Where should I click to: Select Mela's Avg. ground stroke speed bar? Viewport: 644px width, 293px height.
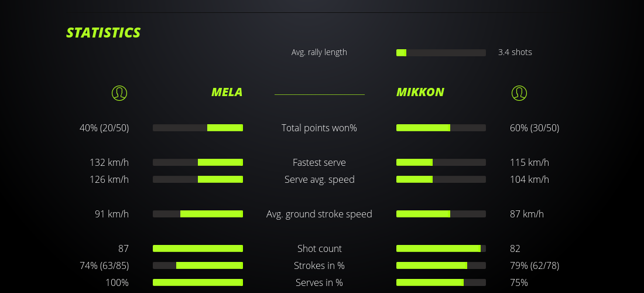(x=198, y=214)
